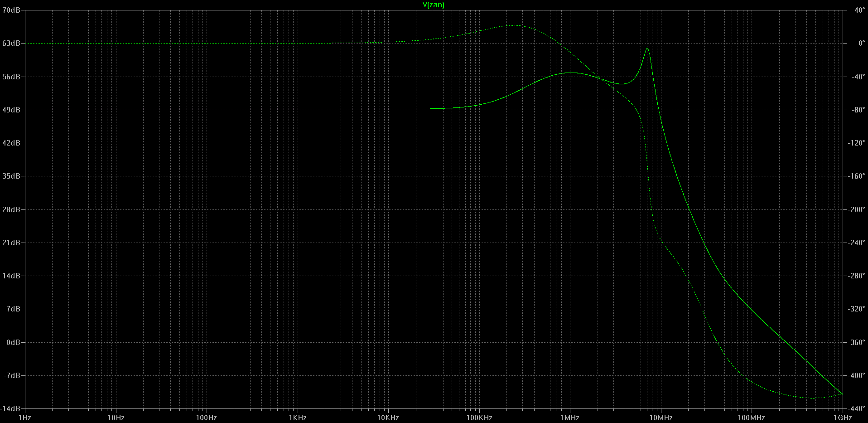Click the V(zan) trace label

pos(433,5)
